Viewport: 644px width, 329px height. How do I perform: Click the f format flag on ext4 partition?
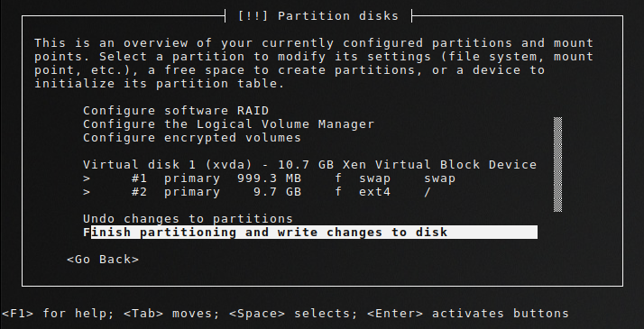(338, 192)
